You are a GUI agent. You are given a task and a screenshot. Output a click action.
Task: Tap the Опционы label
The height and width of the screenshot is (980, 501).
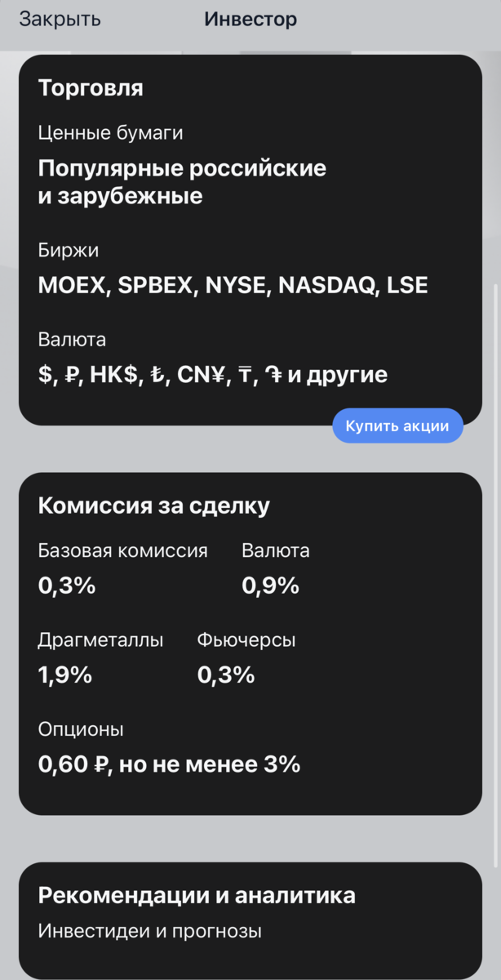pos(81,729)
